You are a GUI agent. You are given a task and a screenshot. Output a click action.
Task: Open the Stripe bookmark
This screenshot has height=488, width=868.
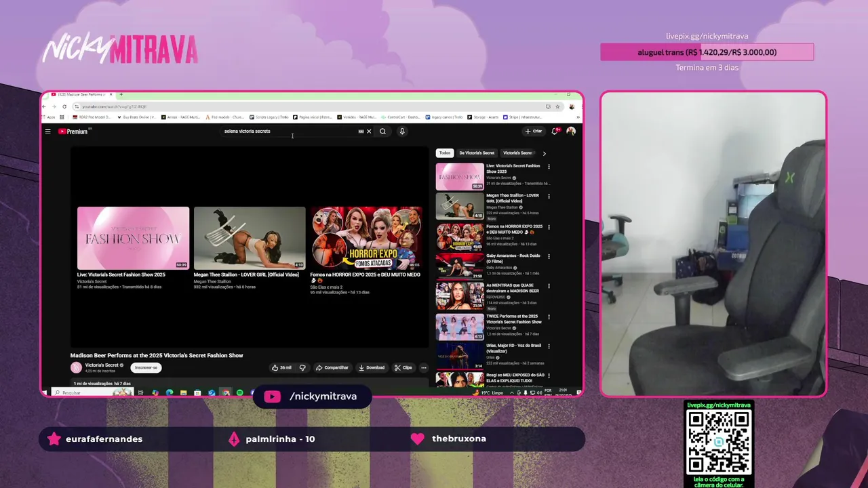(x=522, y=117)
